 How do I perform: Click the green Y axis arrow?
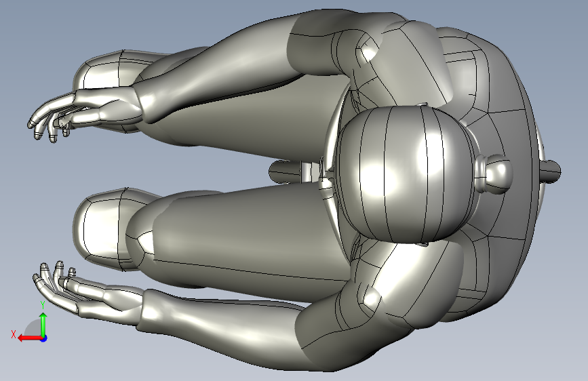(43, 324)
